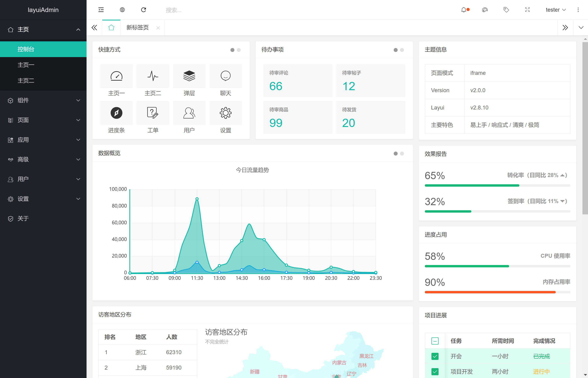
Task: Open 用户 shortcut people icon
Action: point(189,113)
